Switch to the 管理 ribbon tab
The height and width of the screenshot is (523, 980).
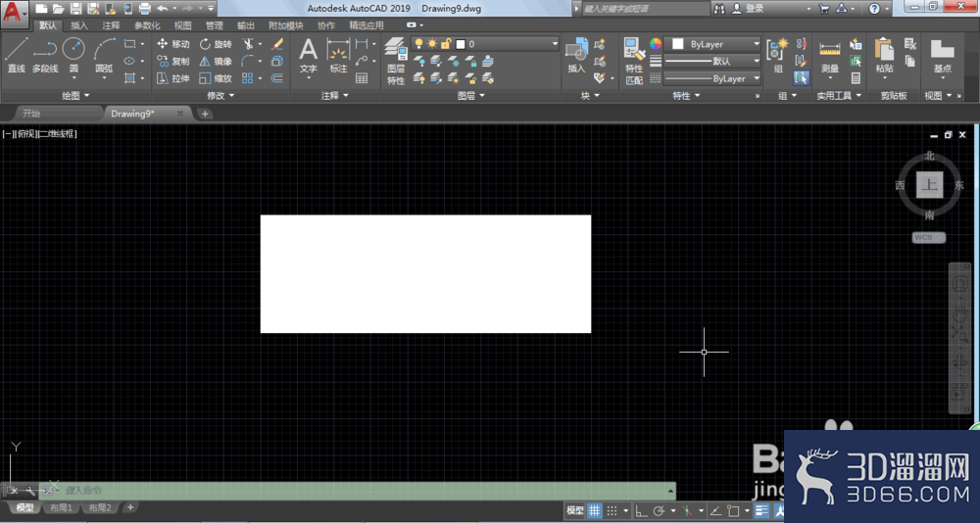point(215,25)
